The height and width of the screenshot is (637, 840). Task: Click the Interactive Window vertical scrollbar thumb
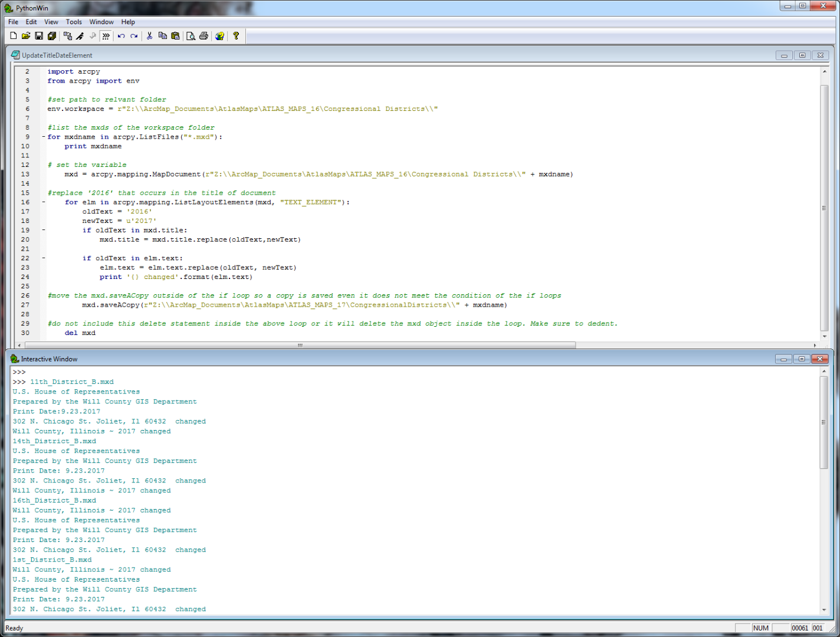click(823, 422)
